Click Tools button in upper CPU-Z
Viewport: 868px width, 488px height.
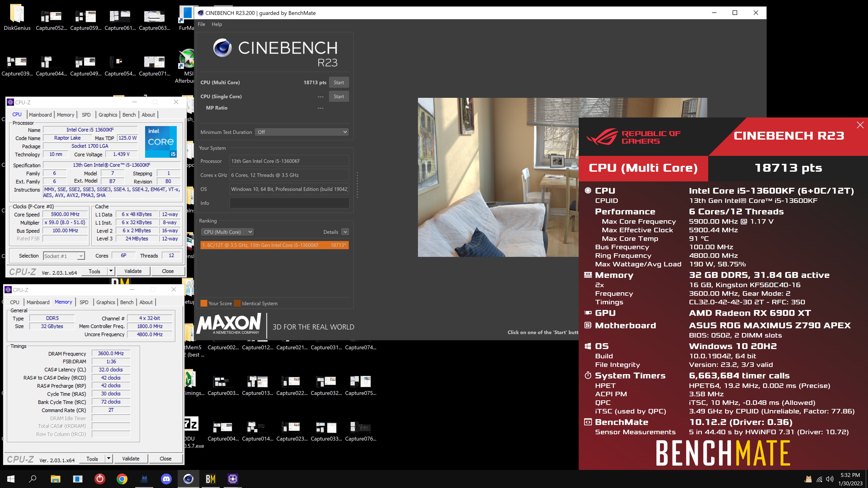point(94,271)
